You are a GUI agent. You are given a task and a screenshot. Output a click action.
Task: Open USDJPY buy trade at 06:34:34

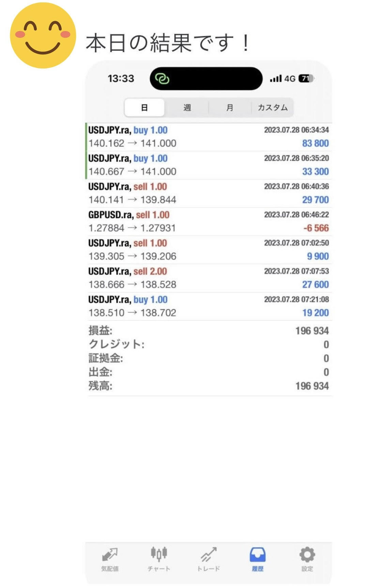click(x=209, y=137)
